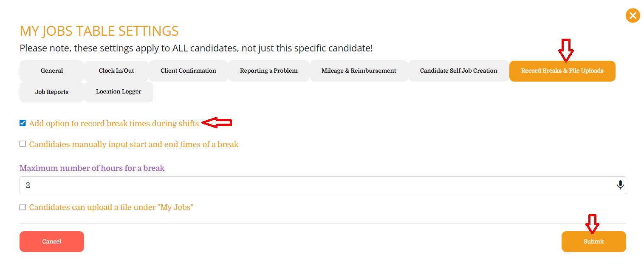Close the settings dialog with the X icon
Image resolution: width=644 pixels, height=269 pixels.
(x=633, y=16)
